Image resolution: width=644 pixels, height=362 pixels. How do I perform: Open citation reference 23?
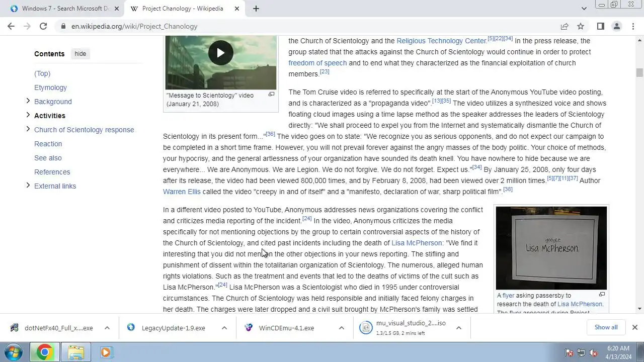point(325,71)
